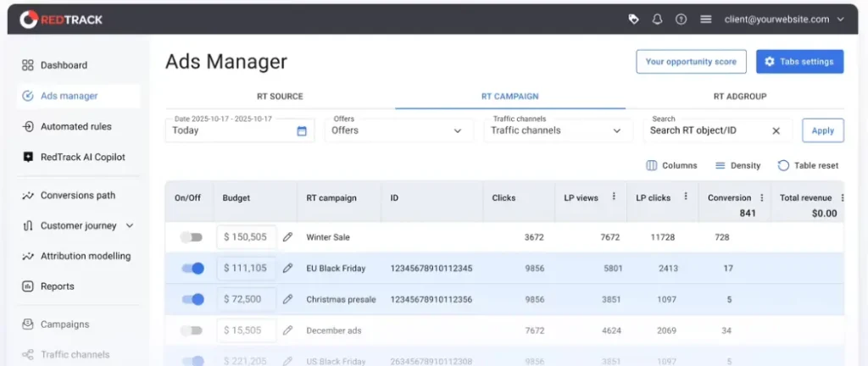868x366 pixels.
Task: Click the Reports chart icon
Action: point(28,286)
